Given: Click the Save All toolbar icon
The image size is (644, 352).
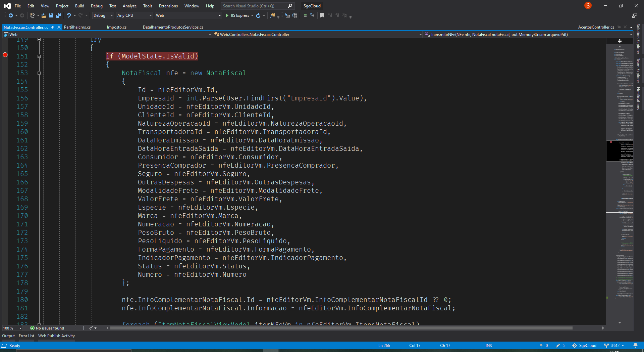Looking at the screenshot, I should 59,15.
